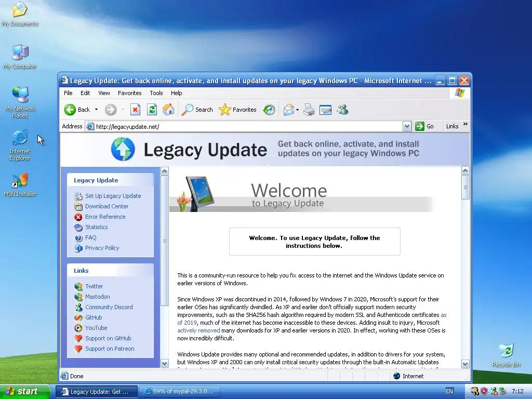Open the Help menu

[176, 93]
